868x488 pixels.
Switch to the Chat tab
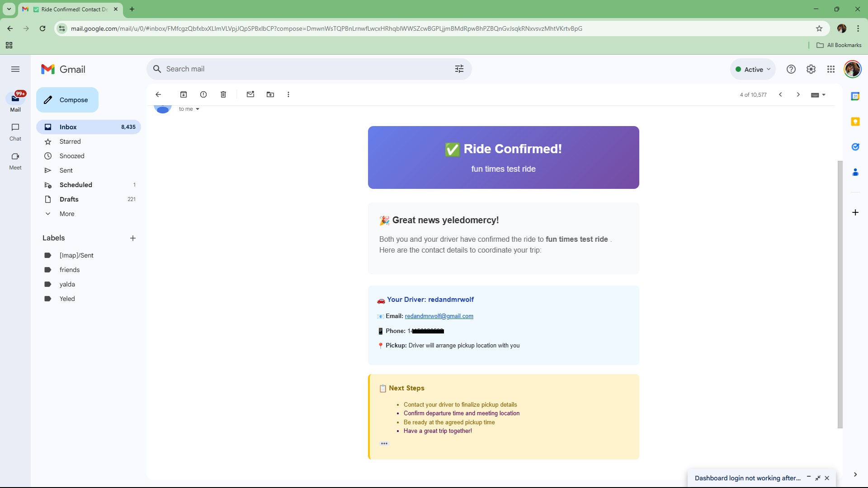coord(15,131)
